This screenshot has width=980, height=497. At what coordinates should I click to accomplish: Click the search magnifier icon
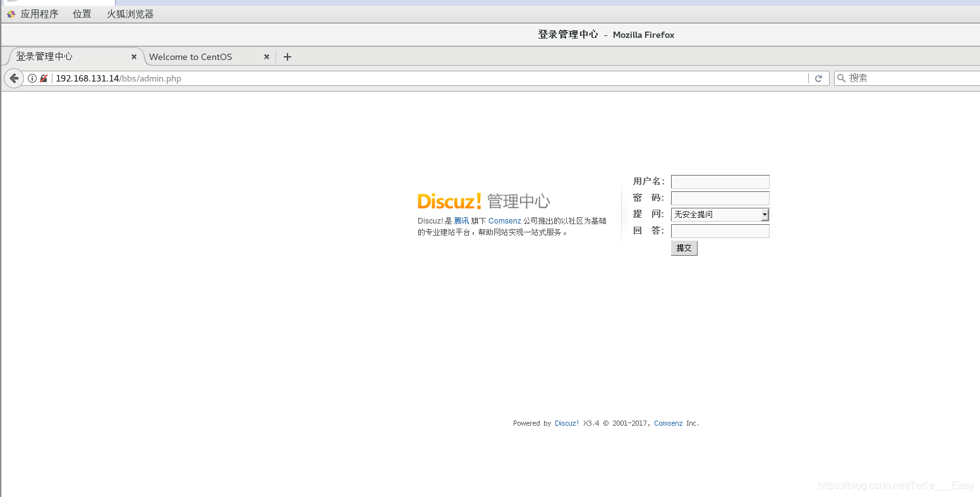[x=841, y=78]
